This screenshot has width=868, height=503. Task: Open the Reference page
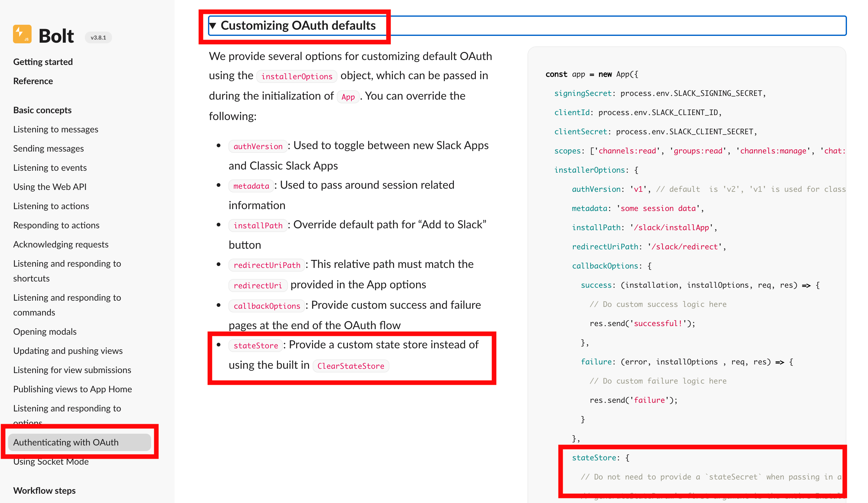tap(33, 81)
